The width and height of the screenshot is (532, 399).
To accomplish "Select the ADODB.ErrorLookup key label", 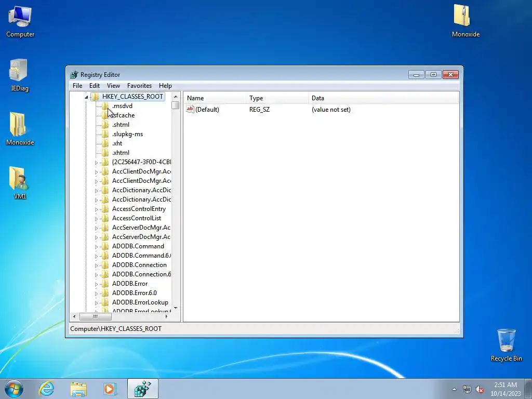I will click(x=140, y=302).
